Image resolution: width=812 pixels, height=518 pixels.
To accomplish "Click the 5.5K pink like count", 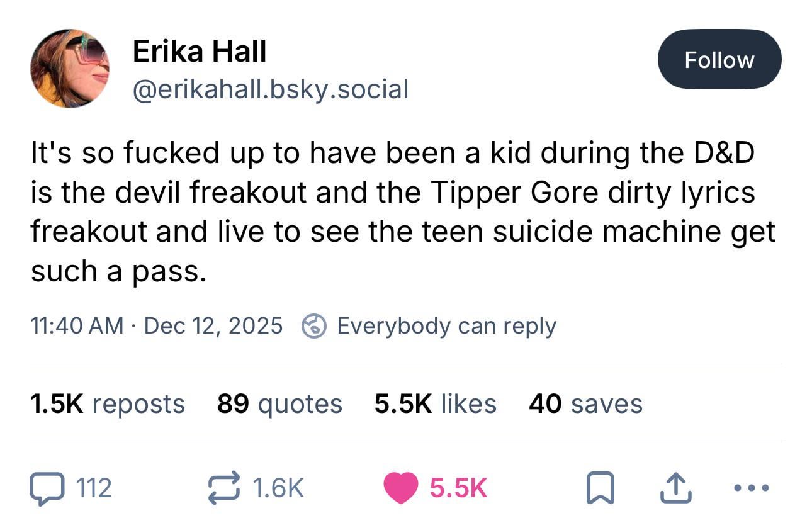I will [x=458, y=488].
